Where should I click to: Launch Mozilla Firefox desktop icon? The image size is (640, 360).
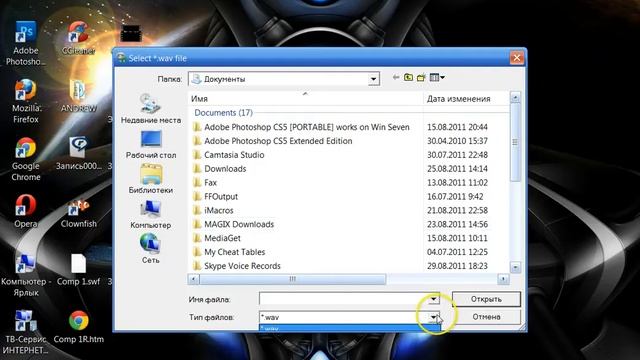pos(25,101)
